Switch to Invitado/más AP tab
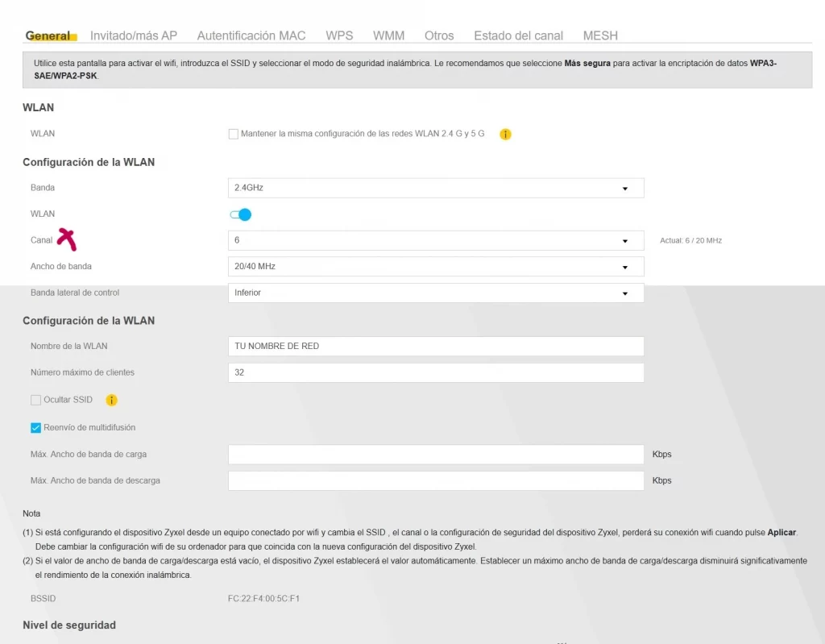825x644 pixels. tap(134, 35)
